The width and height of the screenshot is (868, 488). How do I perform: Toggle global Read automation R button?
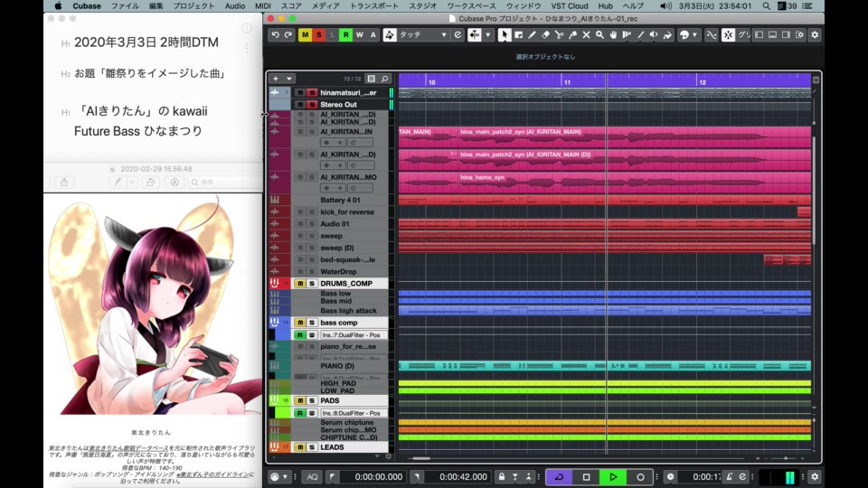pyautogui.click(x=346, y=35)
